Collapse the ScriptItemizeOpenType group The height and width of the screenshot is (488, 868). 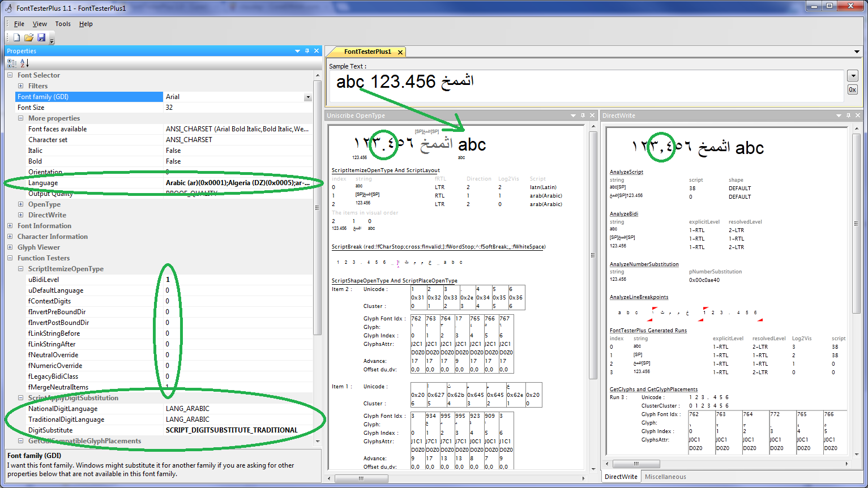click(21, 269)
